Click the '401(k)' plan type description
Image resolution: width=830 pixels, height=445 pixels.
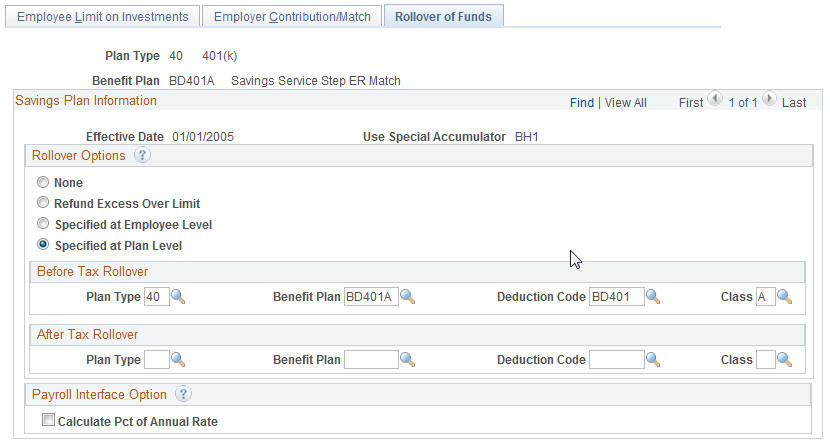[220, 56]
